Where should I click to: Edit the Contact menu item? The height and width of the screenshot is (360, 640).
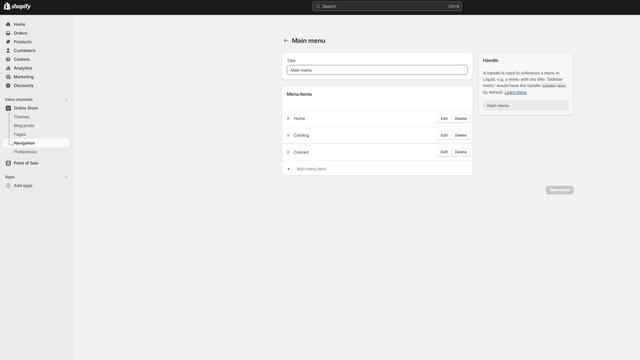pos(444,152)
